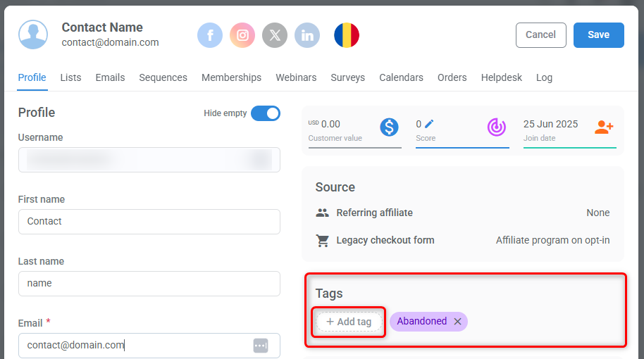Click the Legacy checkout form cart icon
Screen dimensions: 644x359
pyautogui.click(x=323, y=241)
